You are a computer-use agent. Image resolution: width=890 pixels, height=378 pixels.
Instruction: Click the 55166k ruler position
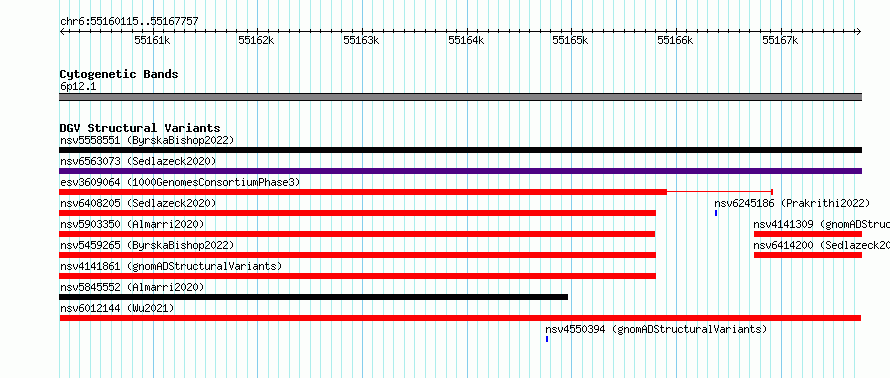click(x=676, y=40)
